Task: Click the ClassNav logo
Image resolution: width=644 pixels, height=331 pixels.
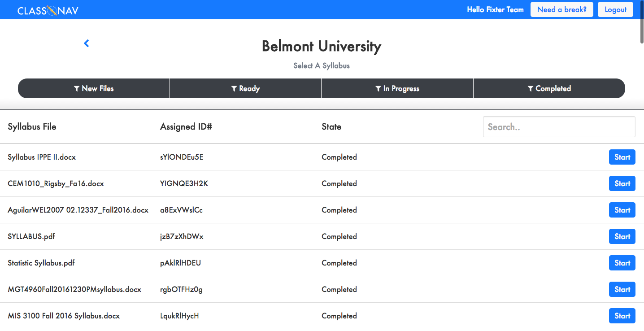Action: [x=48, y=10]
